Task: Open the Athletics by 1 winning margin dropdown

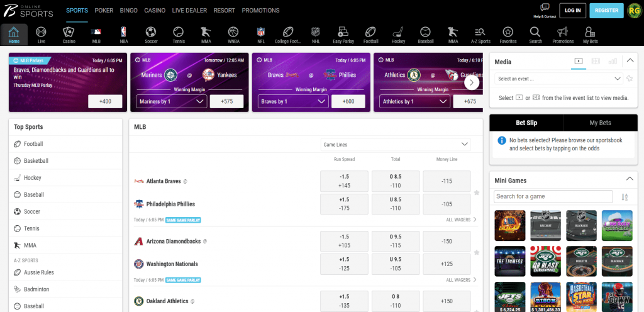Action: [414, 101]
